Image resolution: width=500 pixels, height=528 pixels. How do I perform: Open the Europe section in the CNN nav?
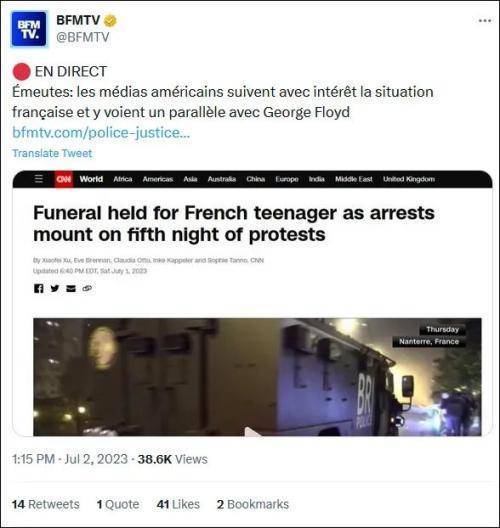pos(287,179)
